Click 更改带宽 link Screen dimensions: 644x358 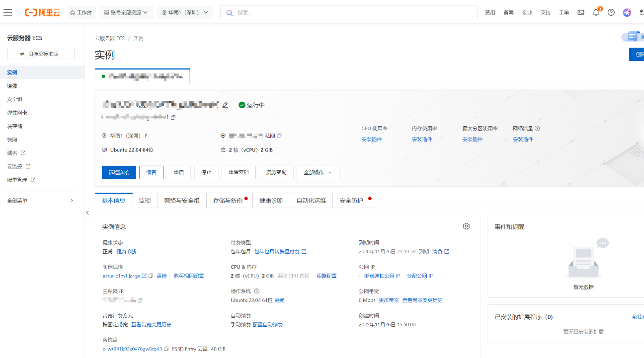[x=389, y=300]
